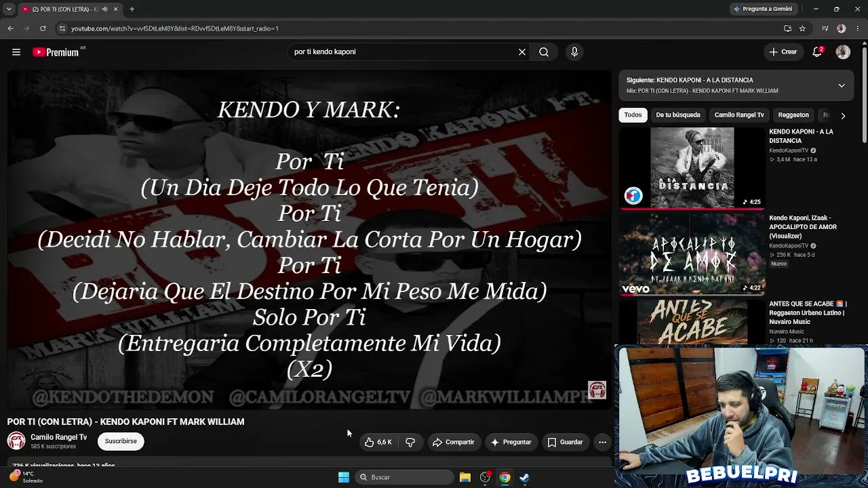
Task: Open ANTES QUE SE ACABE Reggaeton title
Action: coord(808,312)
